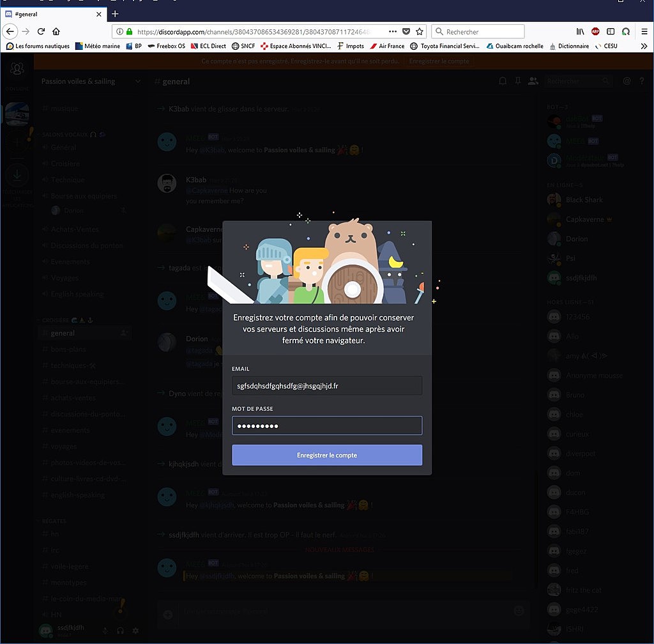Open the SNCF bookmark
654x644 pixels.
pos(243,46)
